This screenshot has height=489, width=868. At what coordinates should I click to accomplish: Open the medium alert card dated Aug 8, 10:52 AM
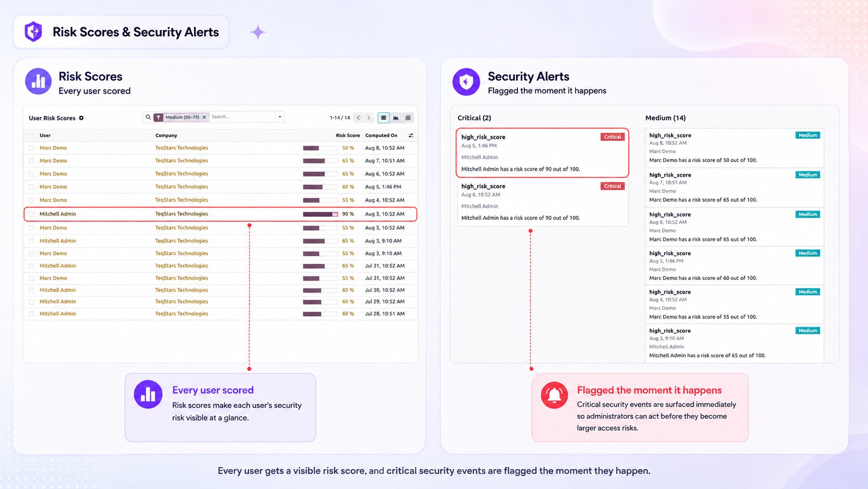pos(734,148)
